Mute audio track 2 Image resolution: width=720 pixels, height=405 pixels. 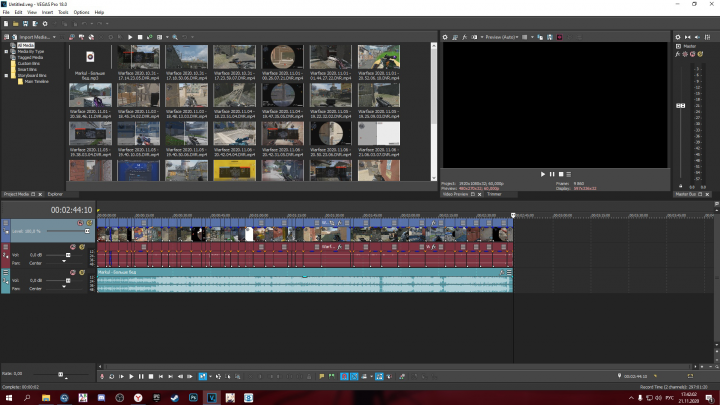point(73,247)
